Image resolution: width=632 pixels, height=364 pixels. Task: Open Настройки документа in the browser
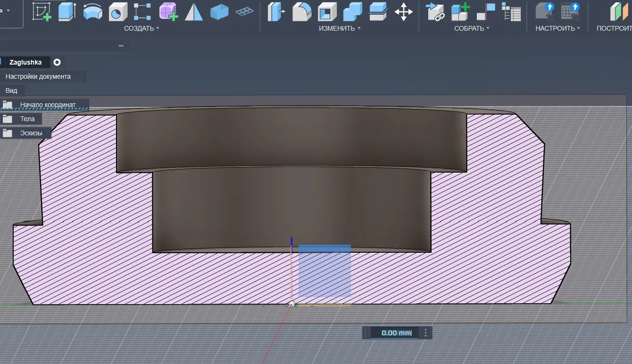pos(38,76)
